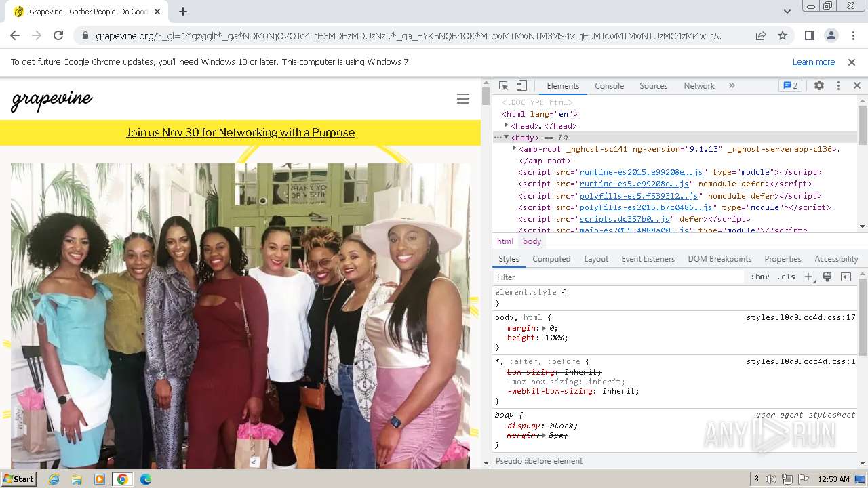Click the styles Filter input field
868x488 pixels.
(x=618, y=277)
